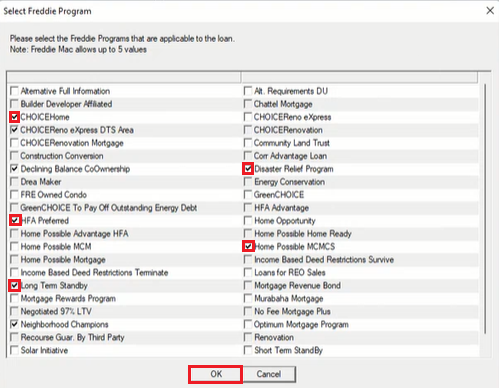
Task: Tick the CHOICEReno eXpress checkbox
Action: (x=248, y=117)
